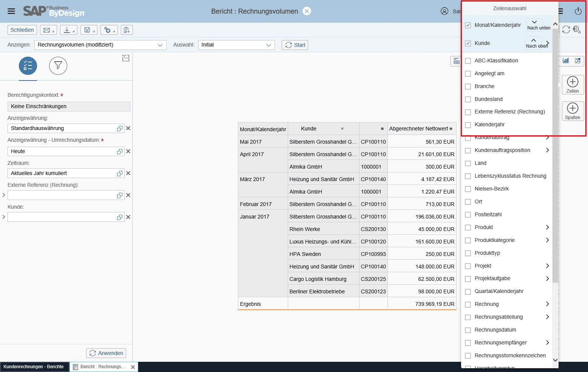
Task: Uncheck Monat/Kalenderjahr in row selection
Action: click(x=468, y=25)
